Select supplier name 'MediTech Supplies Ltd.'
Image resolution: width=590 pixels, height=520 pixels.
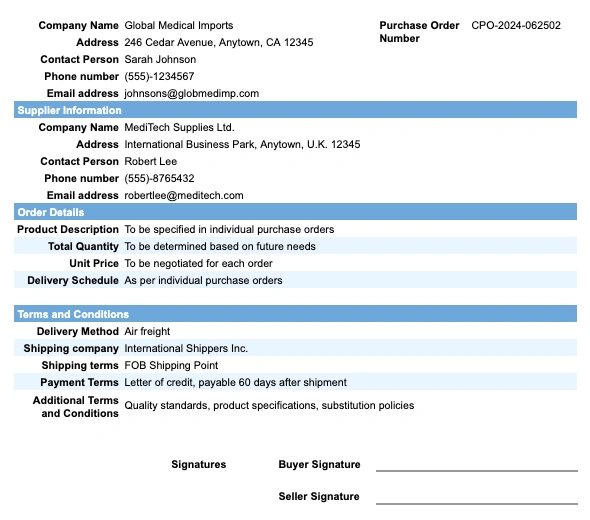[179, 128]
